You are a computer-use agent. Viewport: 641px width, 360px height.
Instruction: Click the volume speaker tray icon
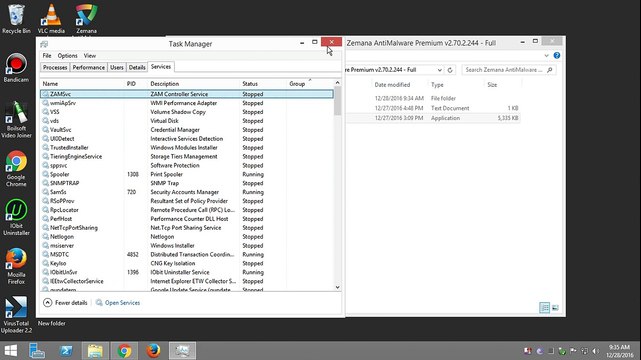pyautogui.click(x=596, y=351)
